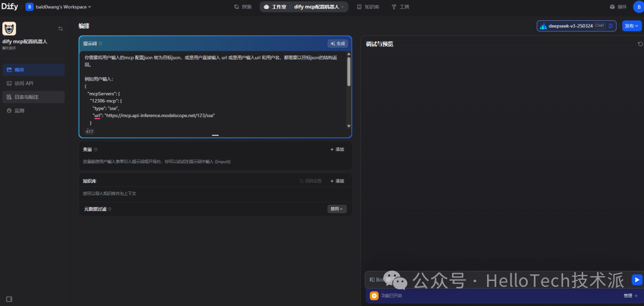Click the help icon next to 元数据过滤
The image size is (644, 306).
(110, 209)
